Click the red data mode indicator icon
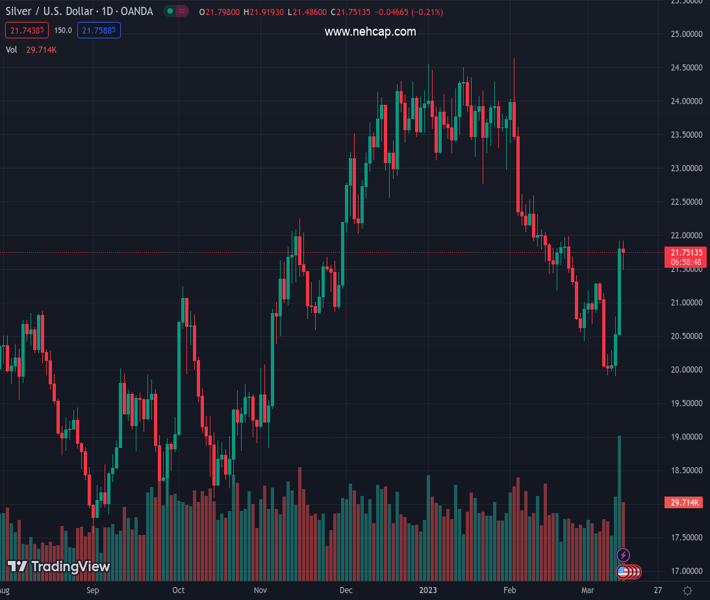Viewport: 710px width, 600px height. click(183, 12)
